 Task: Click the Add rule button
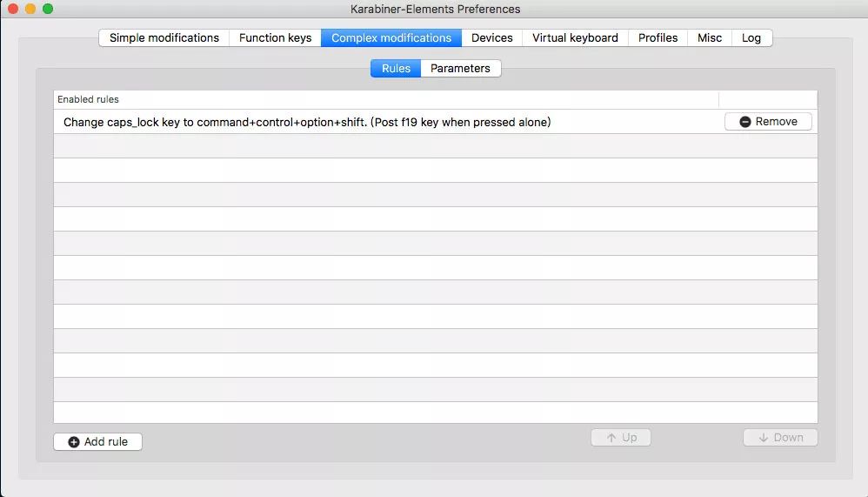tap(98, 441)
